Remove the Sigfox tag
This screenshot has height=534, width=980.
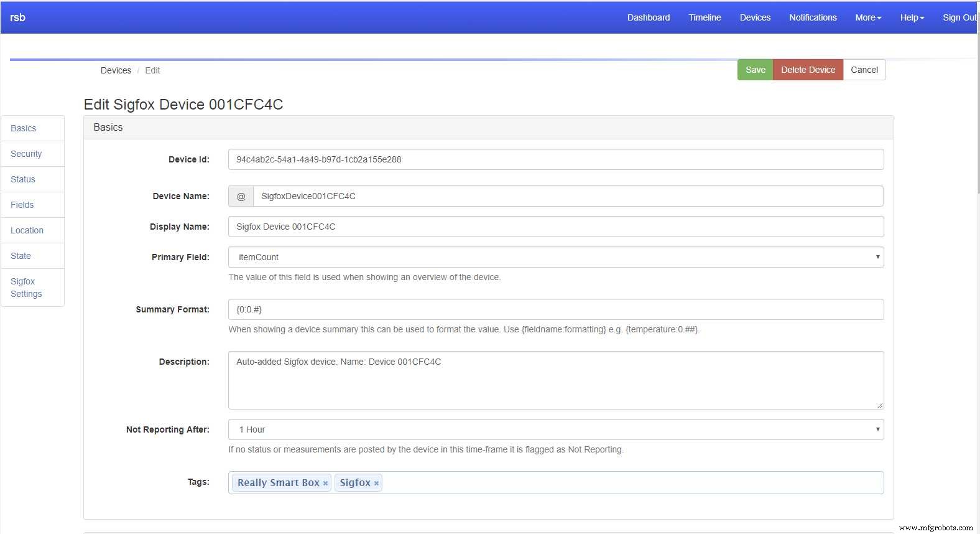[376, 484]
